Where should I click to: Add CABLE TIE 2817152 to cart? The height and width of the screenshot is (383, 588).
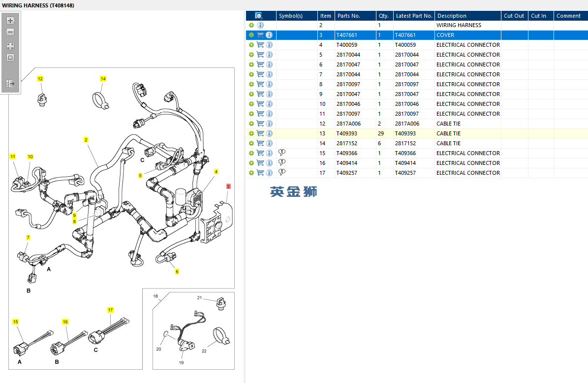pyautogui.click(x=260, y=143)
